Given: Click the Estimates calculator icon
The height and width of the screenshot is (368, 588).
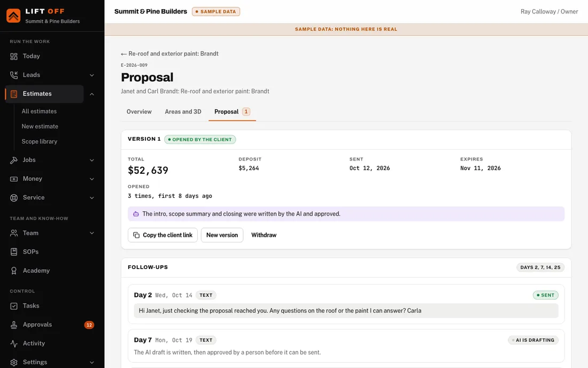Looking at the screenshot, I should click(14, 94).
